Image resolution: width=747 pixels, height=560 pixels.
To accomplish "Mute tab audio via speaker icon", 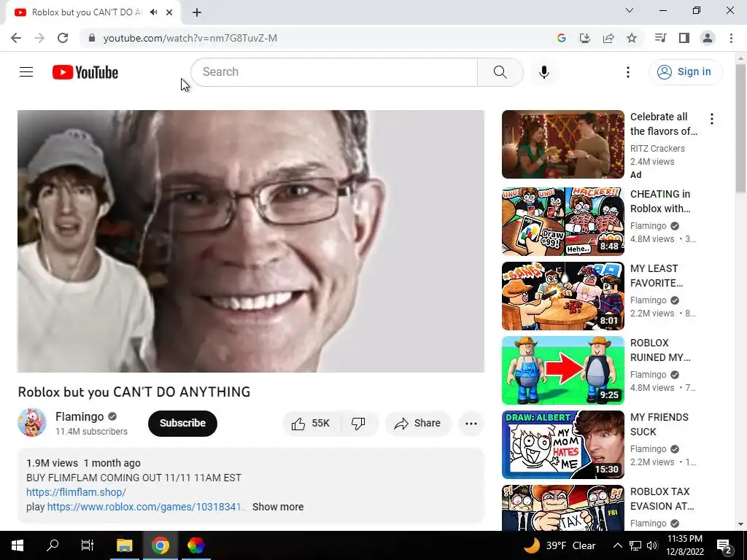I will 153,12.
